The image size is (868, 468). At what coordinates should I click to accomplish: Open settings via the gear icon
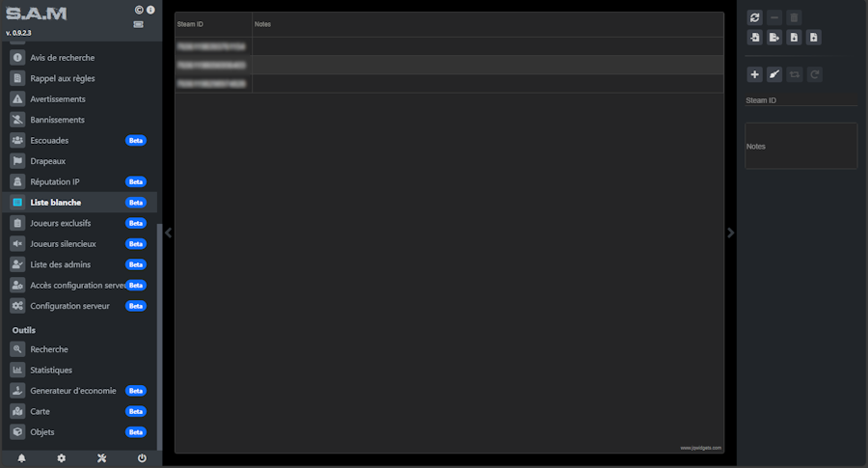[x=62, y=457]
